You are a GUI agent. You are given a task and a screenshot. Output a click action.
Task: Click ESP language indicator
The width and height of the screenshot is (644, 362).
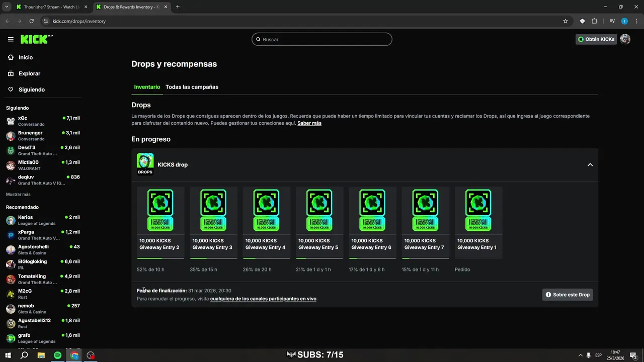pos(598,355)
